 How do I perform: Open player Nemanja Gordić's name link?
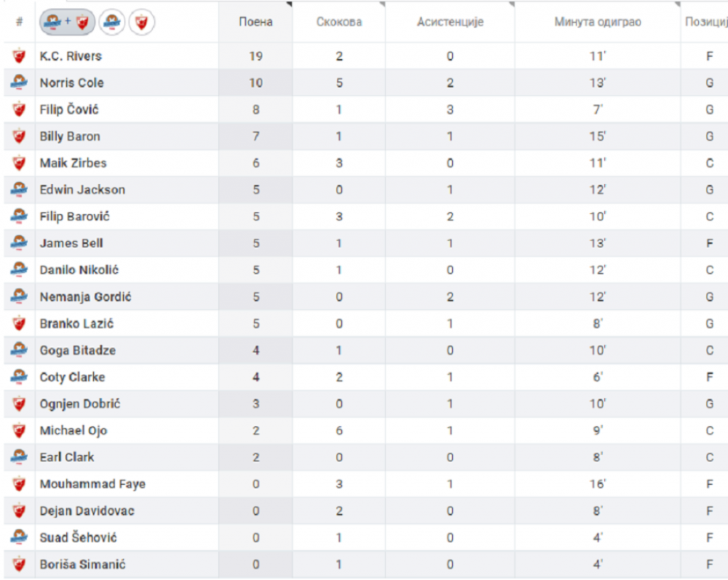click(85, 297)
